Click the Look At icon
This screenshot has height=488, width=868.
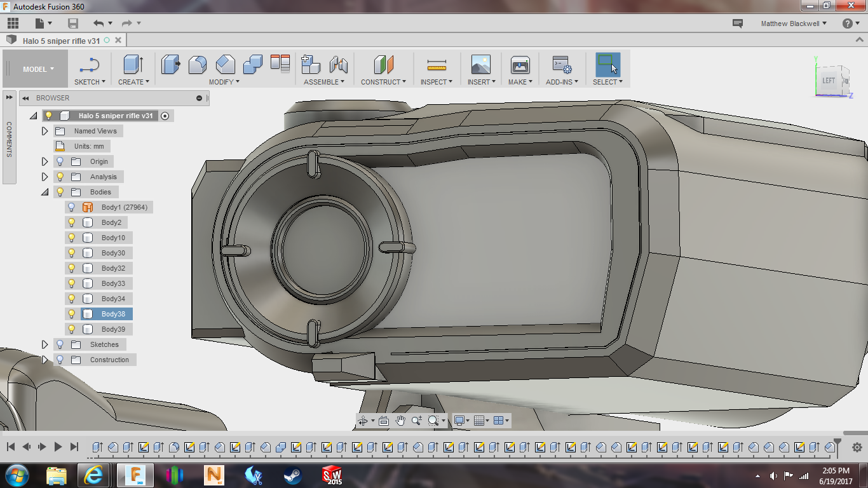click(x=383, y=421)
